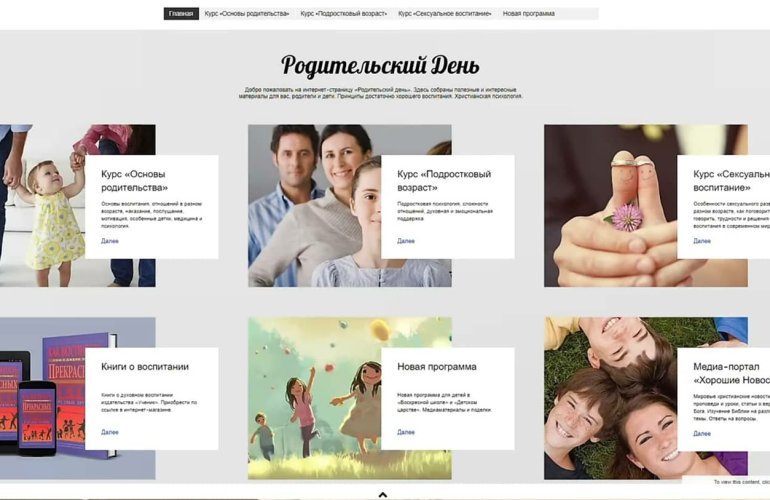Go to «Подростковый возраст» in the top navigation

coord(343,14)
